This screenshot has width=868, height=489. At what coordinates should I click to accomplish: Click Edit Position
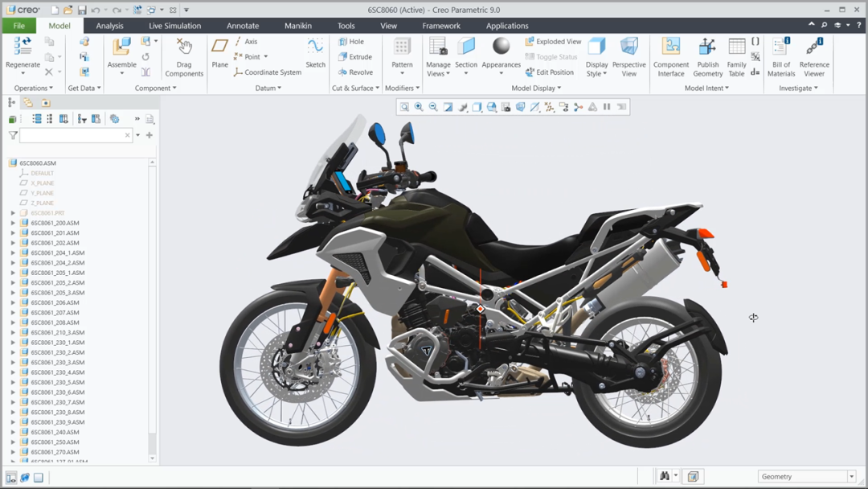click(549, 72)
